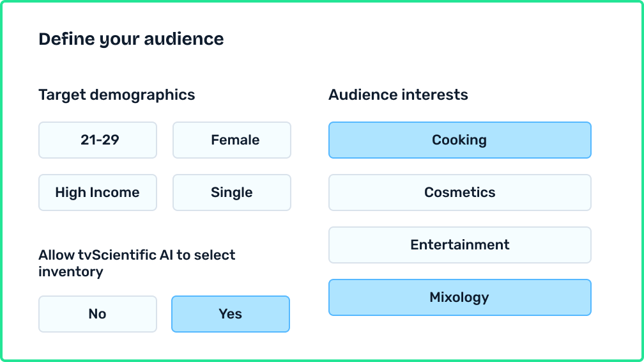Select No for AI inventory selection

coord(98,314)
